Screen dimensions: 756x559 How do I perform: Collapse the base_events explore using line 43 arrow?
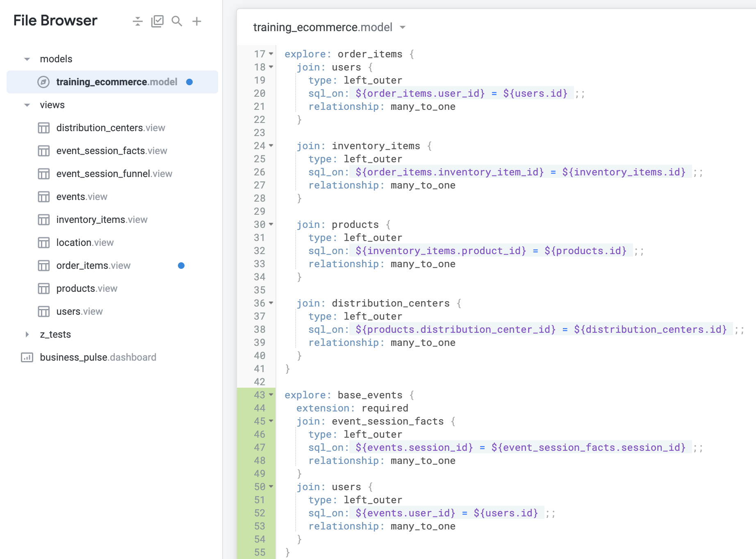tap(270, 395)
